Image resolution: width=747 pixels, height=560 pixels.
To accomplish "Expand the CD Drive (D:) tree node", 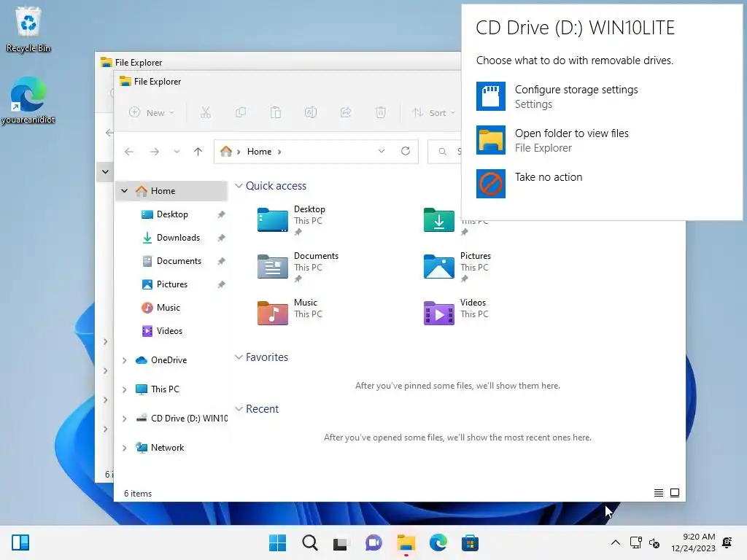I will pyautogui.click(x=124, y=419).
